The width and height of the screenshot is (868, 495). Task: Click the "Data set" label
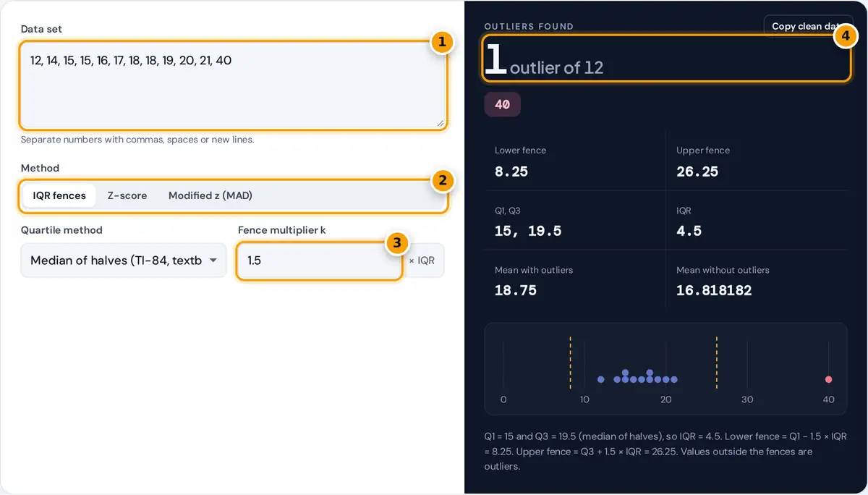41,29
